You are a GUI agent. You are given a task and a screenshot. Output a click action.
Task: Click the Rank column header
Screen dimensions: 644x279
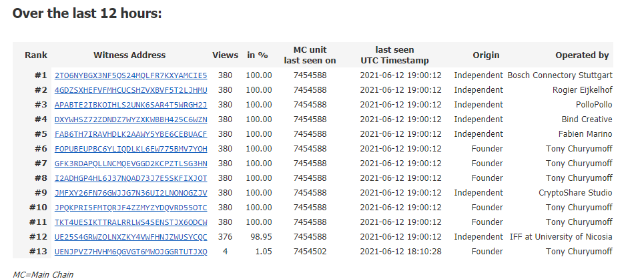(x=36, y=55)
